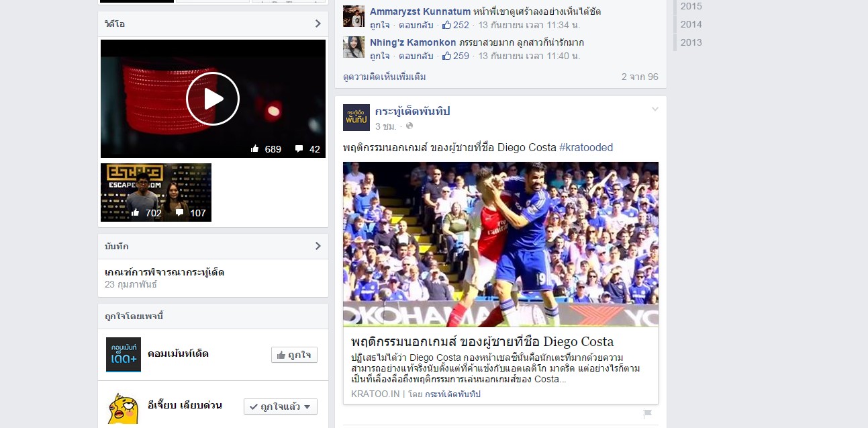Expand the บันทึก section chevron
The width and height of the screenshot is (868, 428).
coord(318,246)
